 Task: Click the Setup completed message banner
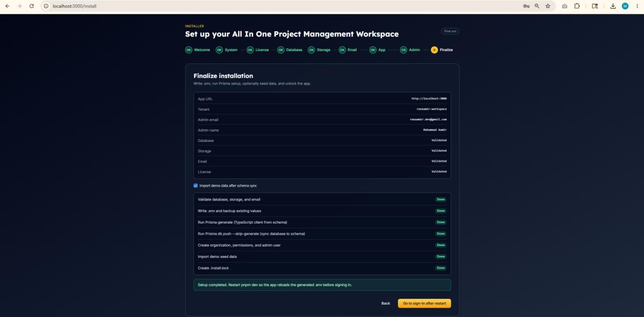[x=322, y=285]
